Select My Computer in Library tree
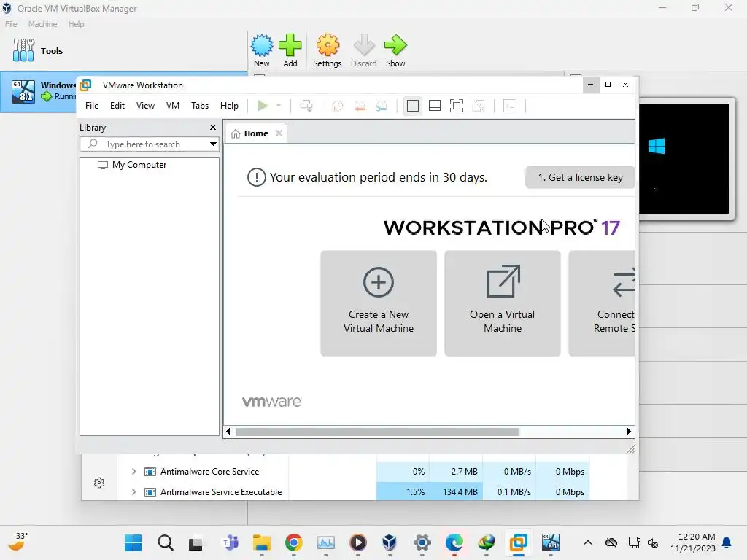Image resolution: width=747 pixels, height=560 pixels. click(133, 165)
